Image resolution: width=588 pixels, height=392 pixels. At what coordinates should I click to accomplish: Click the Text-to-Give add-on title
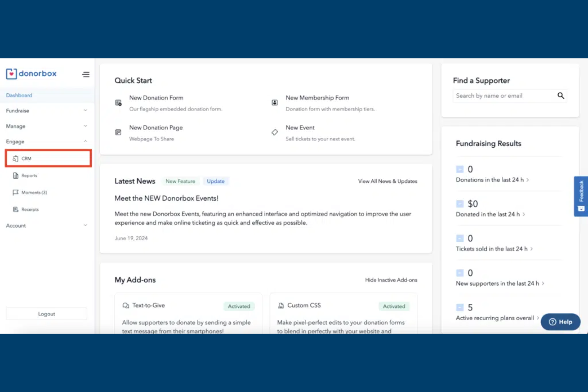coord(149,305)
